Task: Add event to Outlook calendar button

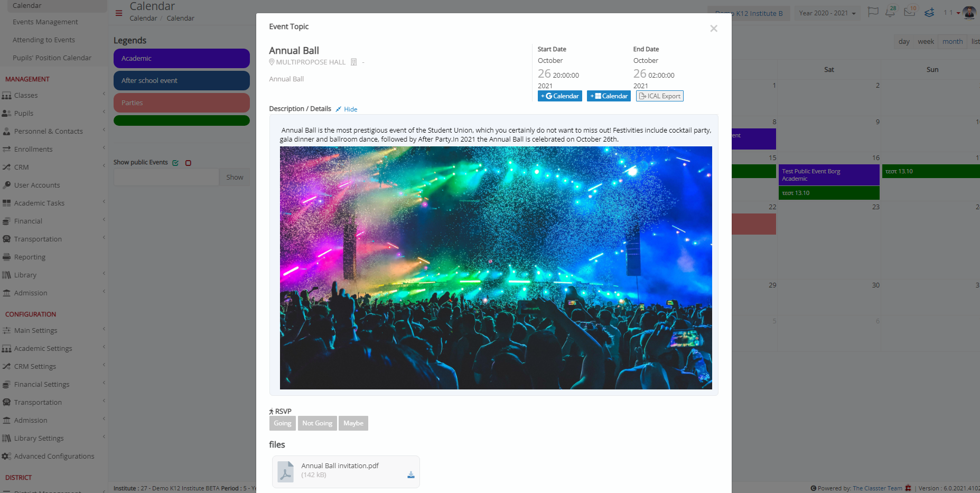Action: click(x=609, y=96)
